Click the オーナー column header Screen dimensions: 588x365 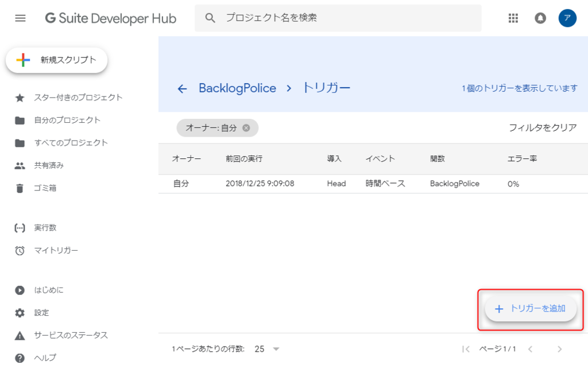coord(187,158)
